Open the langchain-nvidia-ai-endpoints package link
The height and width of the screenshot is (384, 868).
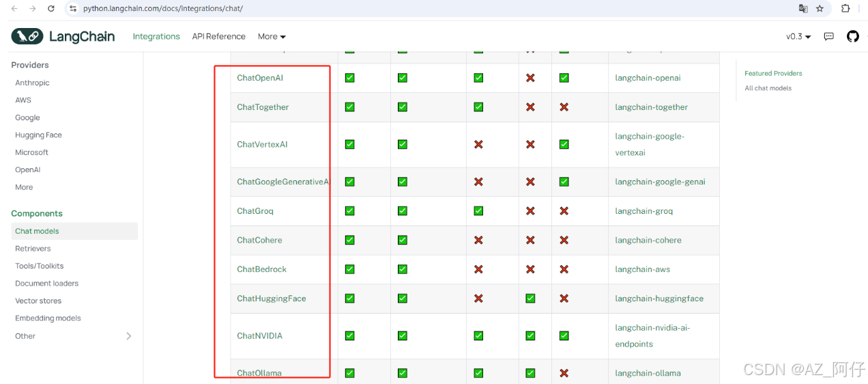tap(652, 336)
